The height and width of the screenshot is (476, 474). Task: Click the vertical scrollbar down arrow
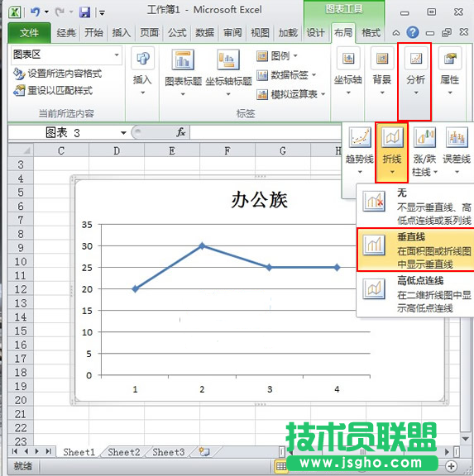[x=465, y=439]
